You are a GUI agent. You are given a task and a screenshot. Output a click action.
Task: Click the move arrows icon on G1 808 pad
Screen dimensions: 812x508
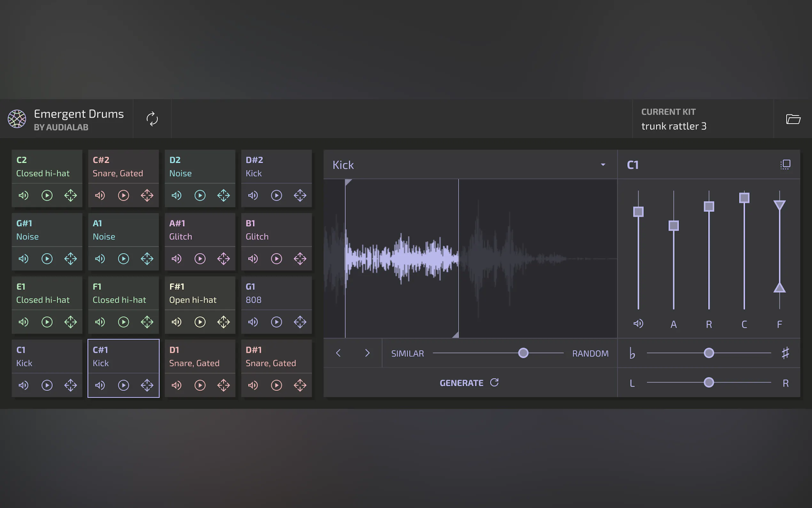coord(300,322)
